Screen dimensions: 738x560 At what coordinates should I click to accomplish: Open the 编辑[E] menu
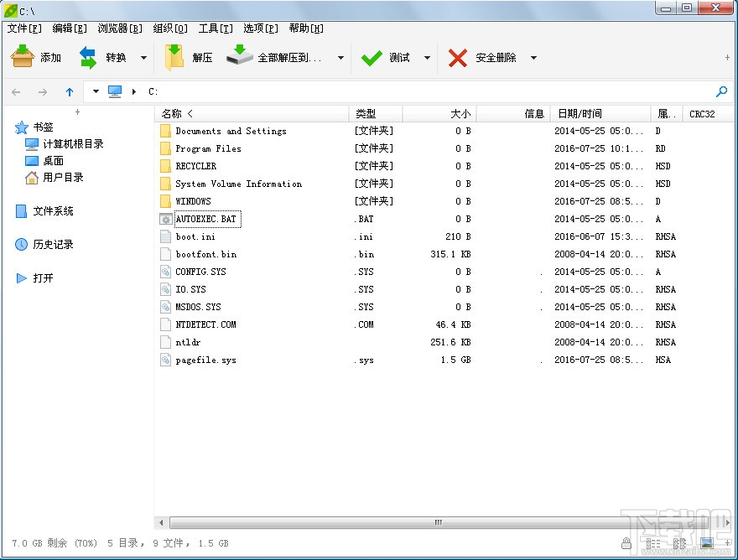tap(69, 29)
